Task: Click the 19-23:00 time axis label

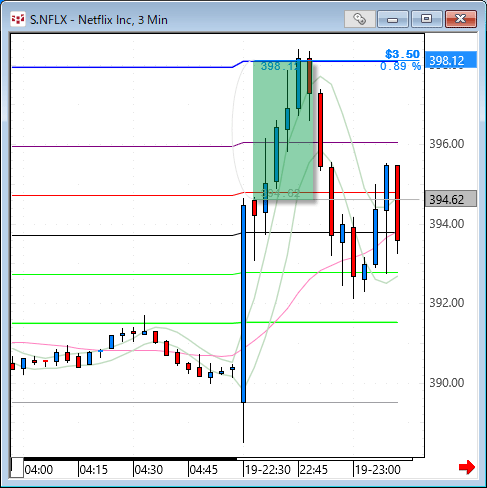Action: 378,470
